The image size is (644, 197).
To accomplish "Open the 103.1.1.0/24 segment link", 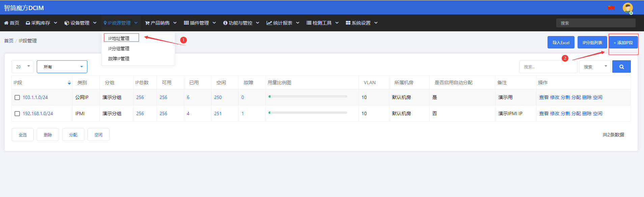I will 35,97.
